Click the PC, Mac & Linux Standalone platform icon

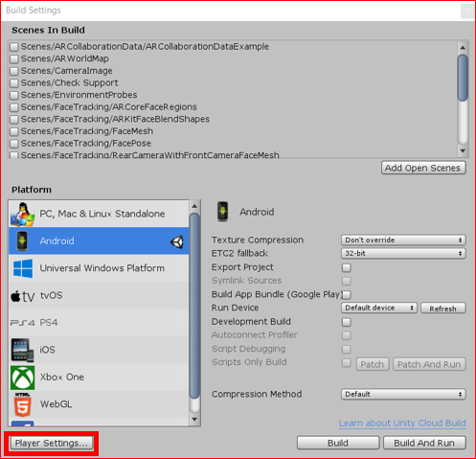[x=22, y=214]
